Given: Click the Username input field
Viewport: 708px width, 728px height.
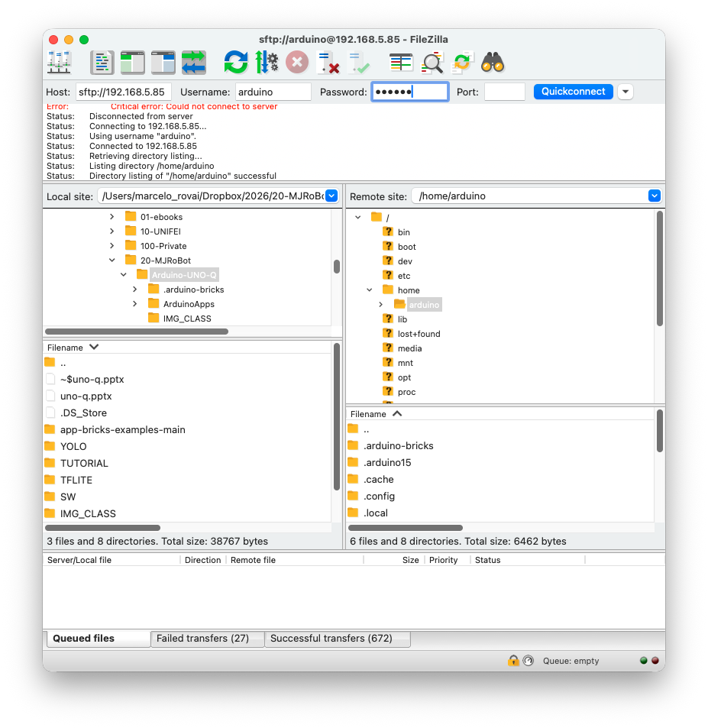Looking at the screenshot, I should tap(273, 92).
